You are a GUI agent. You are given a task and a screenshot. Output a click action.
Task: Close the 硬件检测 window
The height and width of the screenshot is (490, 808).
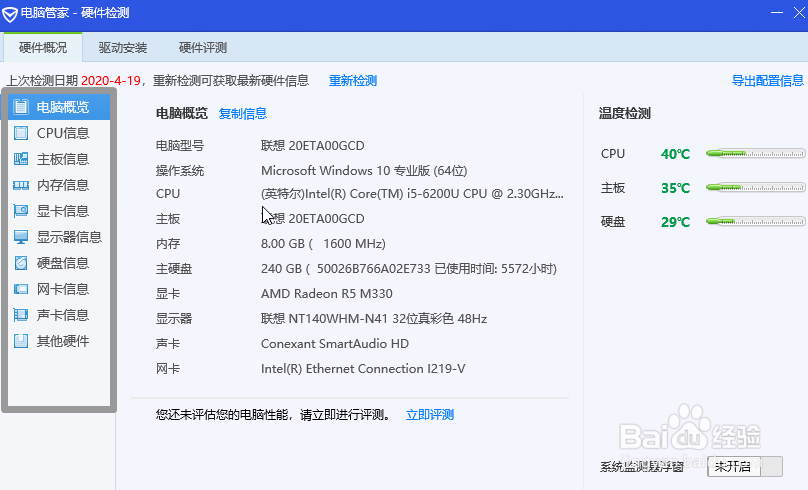(x=800, y=12)
